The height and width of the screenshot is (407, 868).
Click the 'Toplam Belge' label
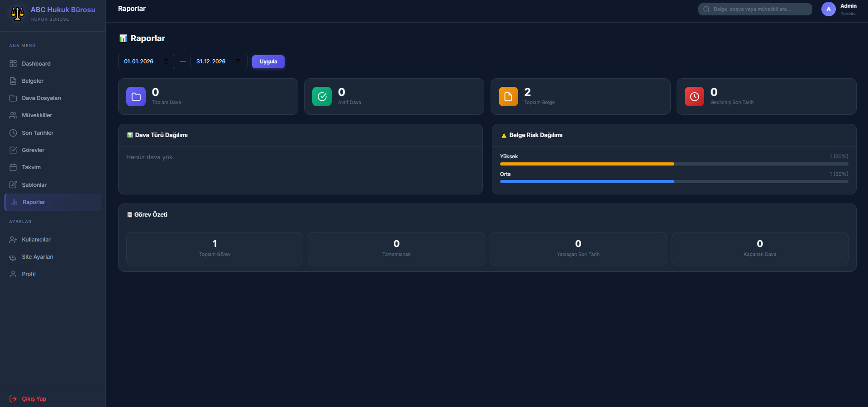pyautogui.click(x=539, y=103)
